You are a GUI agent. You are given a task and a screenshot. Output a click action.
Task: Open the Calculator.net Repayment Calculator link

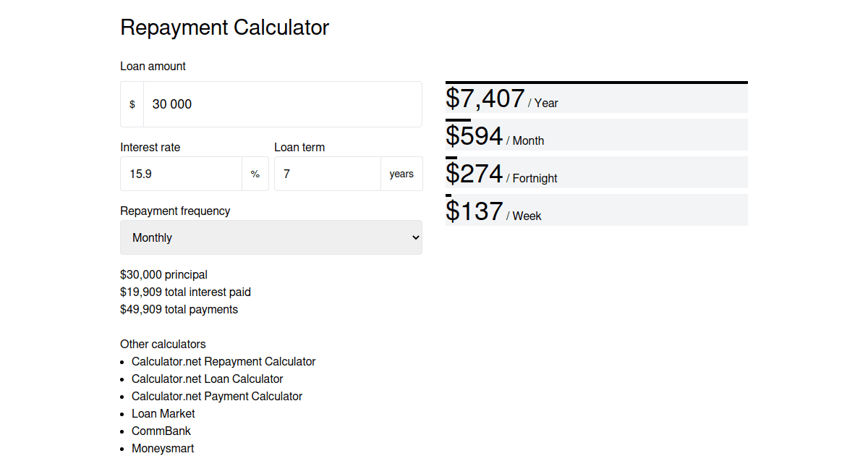click(224, 361)
